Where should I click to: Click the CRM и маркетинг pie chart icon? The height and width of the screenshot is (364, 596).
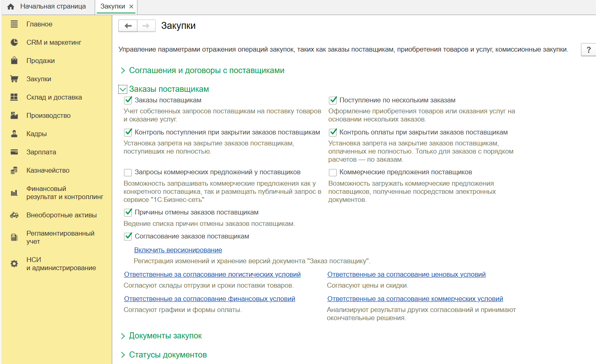coord(14,42)
